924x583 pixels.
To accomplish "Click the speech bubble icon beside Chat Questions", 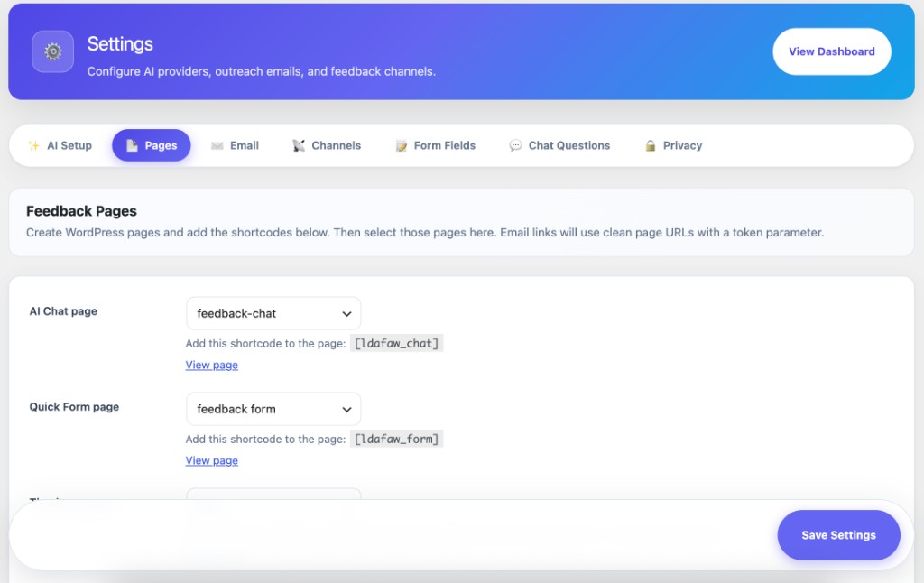I will click(x=515, y=145).
